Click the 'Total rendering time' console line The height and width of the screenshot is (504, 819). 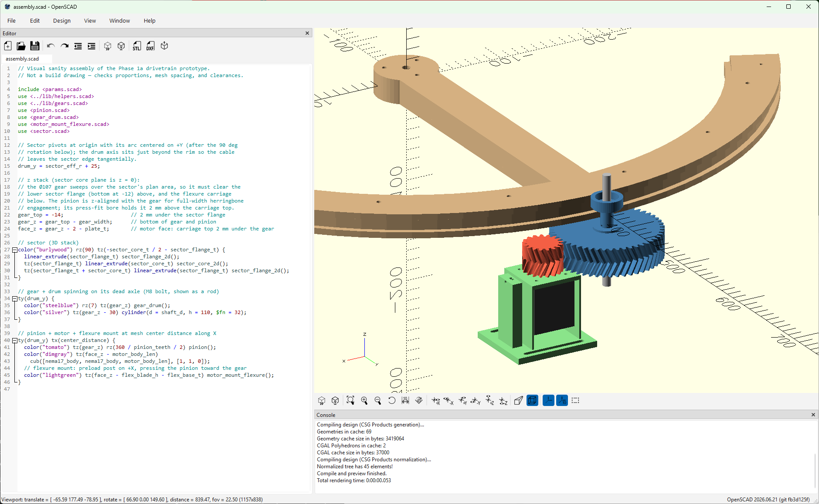click(x=354, y=480)
